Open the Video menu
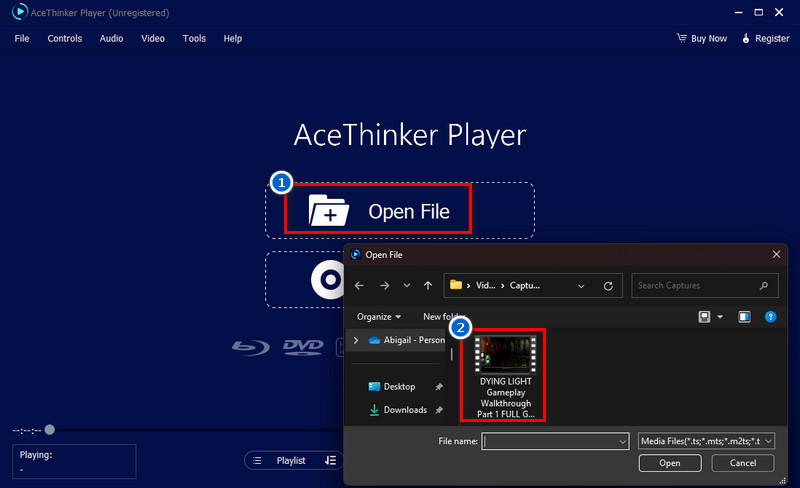This screenshot has width=800, height=488. (153, 38)
